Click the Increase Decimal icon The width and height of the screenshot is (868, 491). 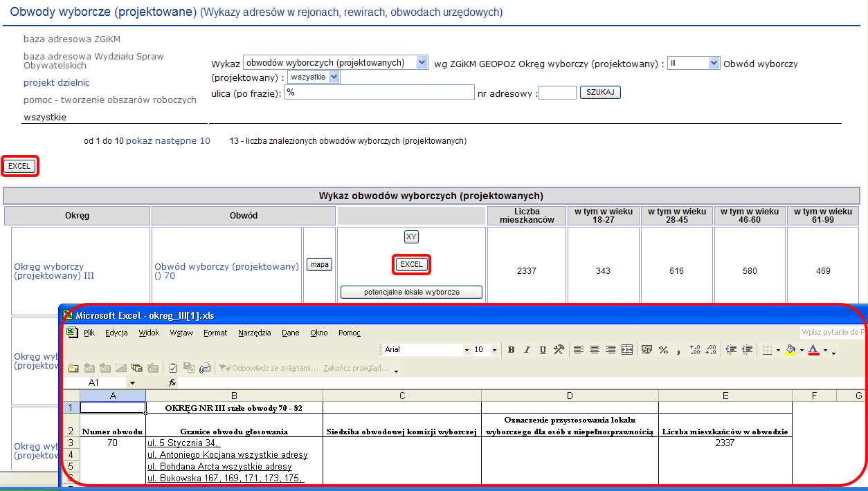tap(696, 350)
